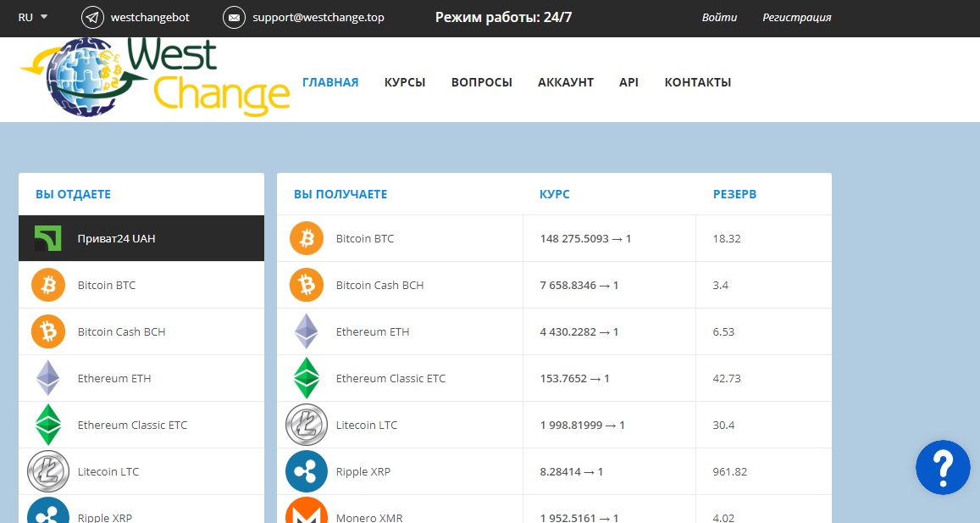
Task: Select Bitcoin Cash BCH label in receive list
Action: (x=380, y=286)
